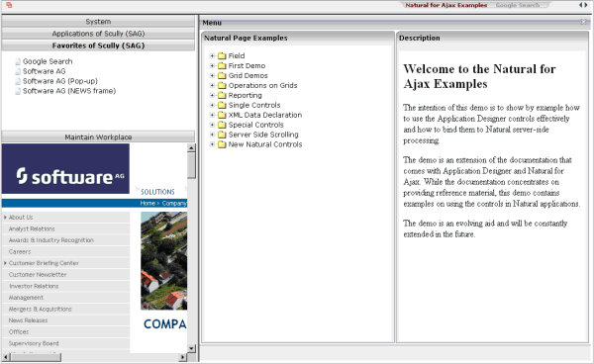Click the Grid Demos folder icon
This screenshot has width=594, height=364.
(x=222, y=76)
